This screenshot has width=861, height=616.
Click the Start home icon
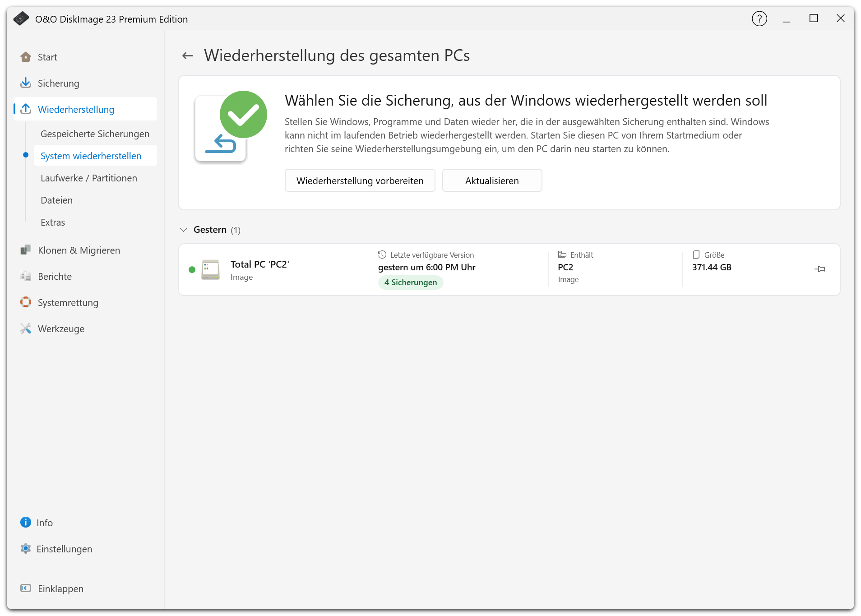point(26,57)
